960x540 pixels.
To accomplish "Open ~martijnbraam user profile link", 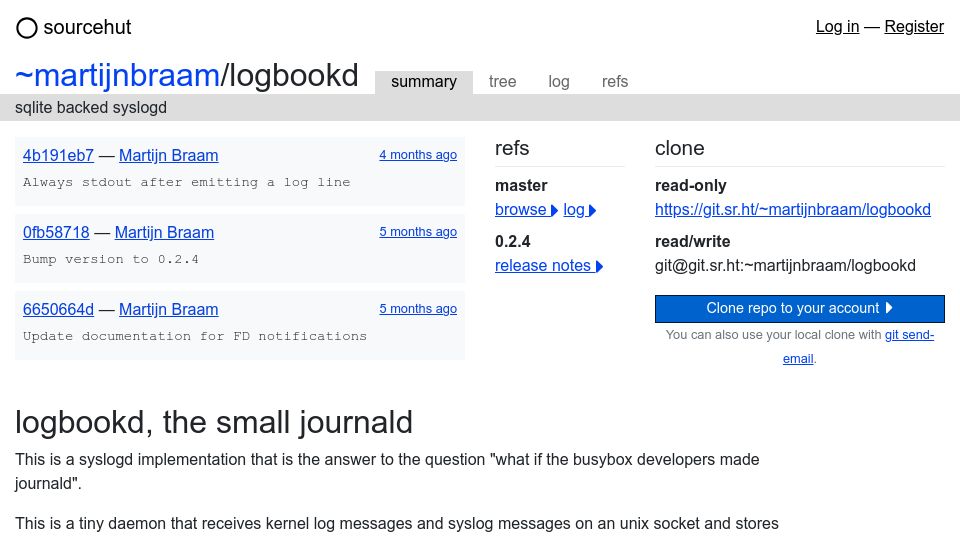I will [x=117, y=75].
